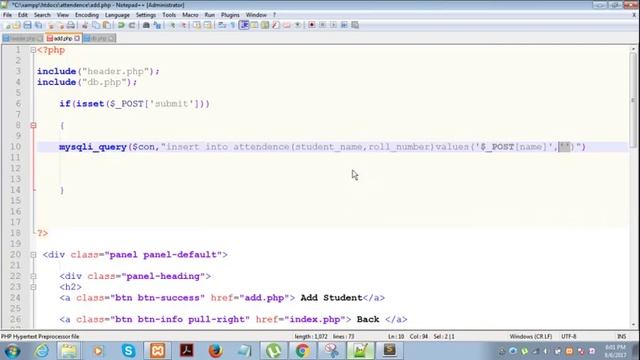
Task: Open uTorrent from the taskbar
Action: pos(273,351)
